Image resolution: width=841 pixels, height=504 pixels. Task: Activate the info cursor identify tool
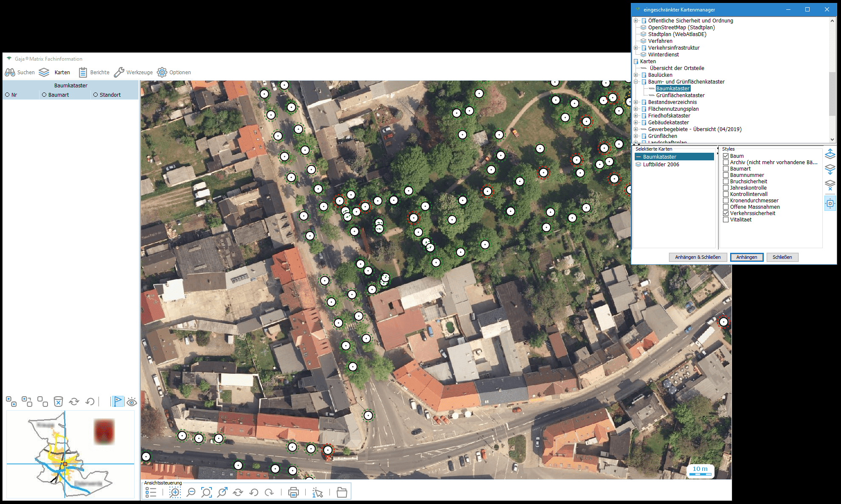click(x=318, y=492)
